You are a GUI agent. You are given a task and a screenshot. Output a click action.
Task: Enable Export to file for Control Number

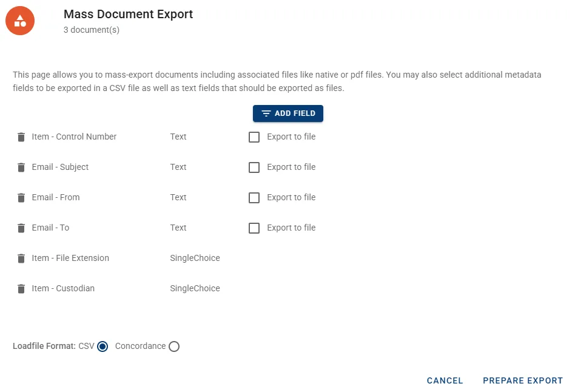254,137
